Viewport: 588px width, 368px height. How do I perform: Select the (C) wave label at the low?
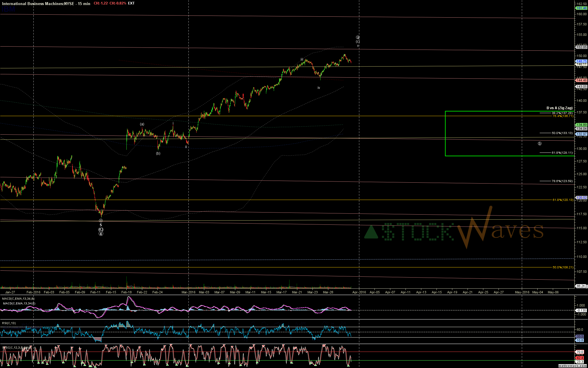pyautogui.click(x=101, y=229)
